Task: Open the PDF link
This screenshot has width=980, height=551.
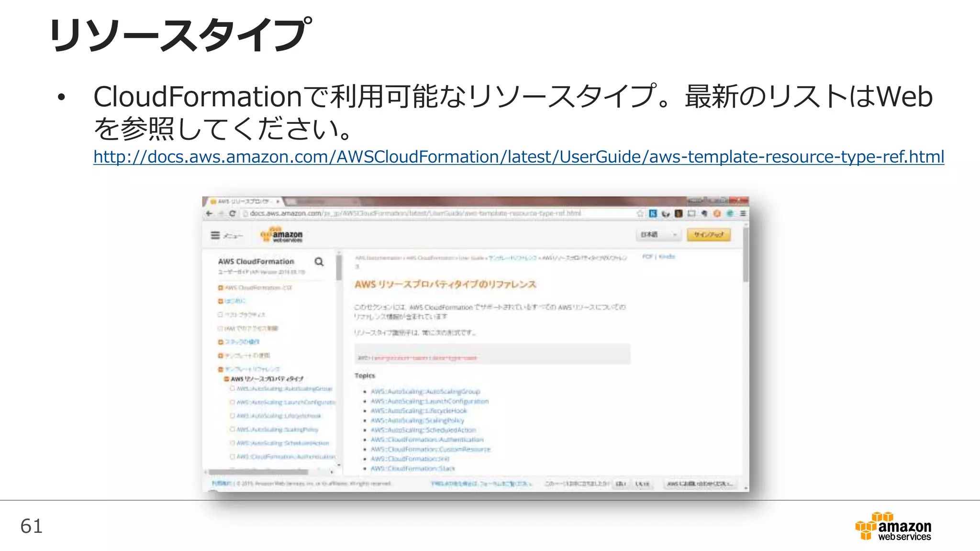Action: point(647,257)
